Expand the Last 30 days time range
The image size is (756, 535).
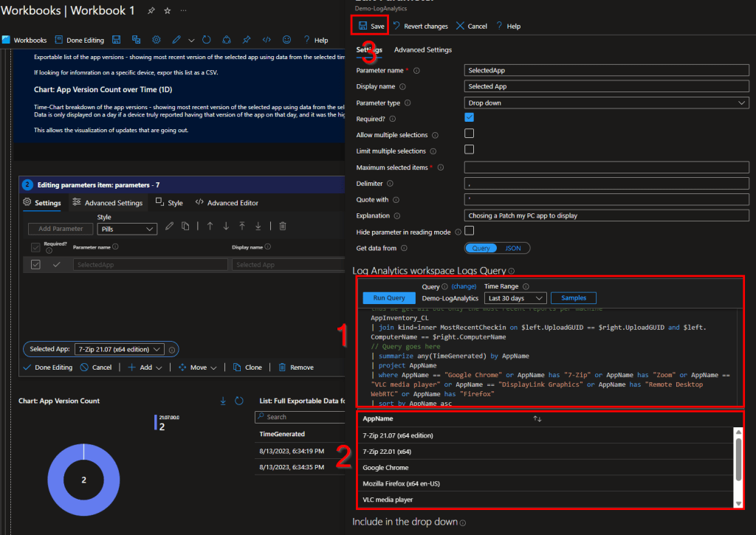click(x=515, y=298)
